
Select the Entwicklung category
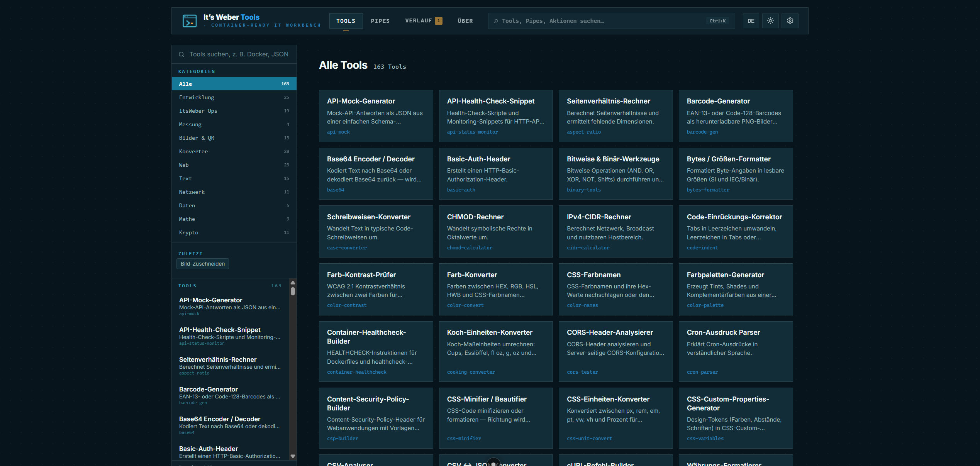click(x=234, y=97)
